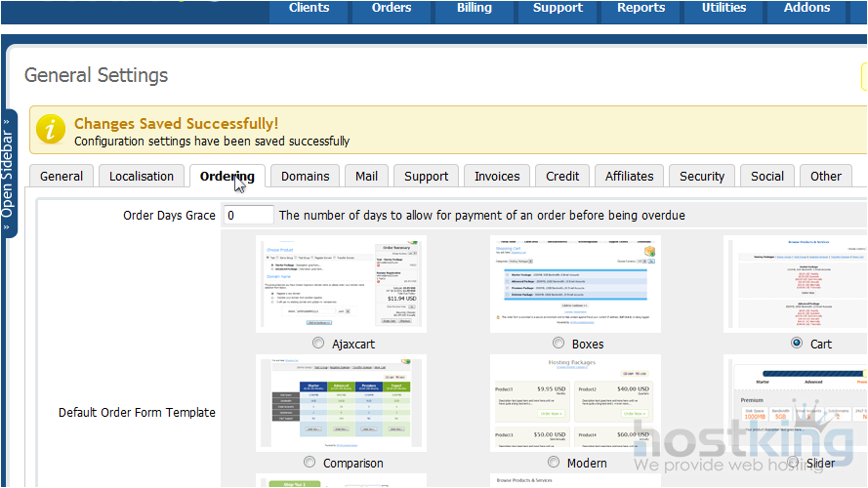
Task: Click the Ajaxcart template preview thumbnail
Action: pyautogui.click(x=341, y=283)
